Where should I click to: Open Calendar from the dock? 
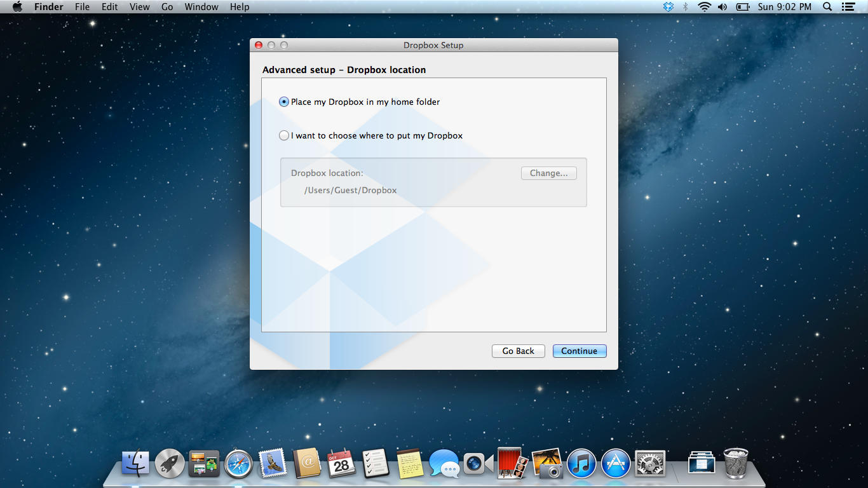(341, 463)
